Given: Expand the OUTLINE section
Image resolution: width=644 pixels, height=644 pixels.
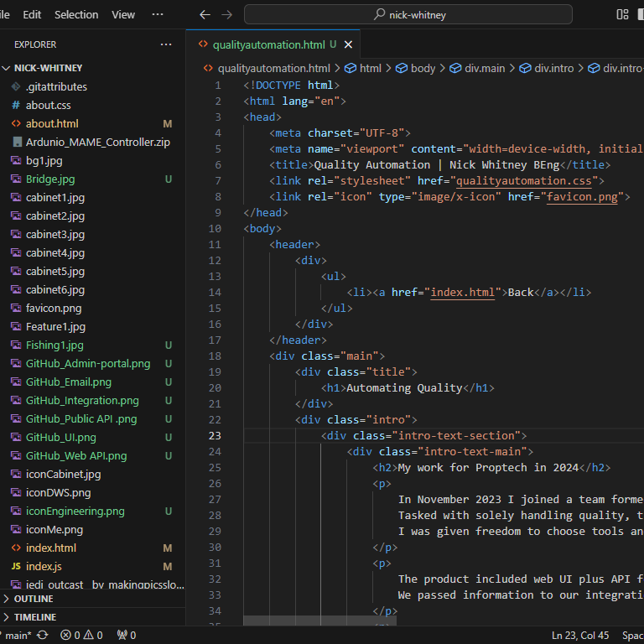Looking at the screenshot, I should pos(34,599).
